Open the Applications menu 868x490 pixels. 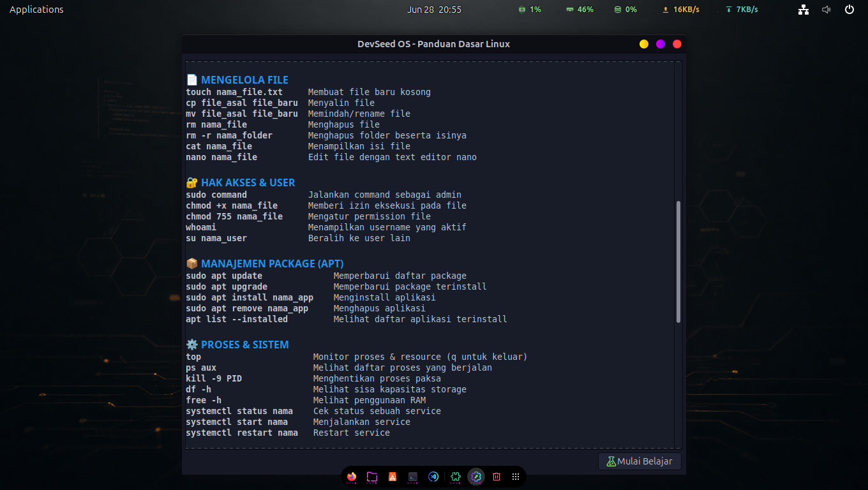coord(36,10)
